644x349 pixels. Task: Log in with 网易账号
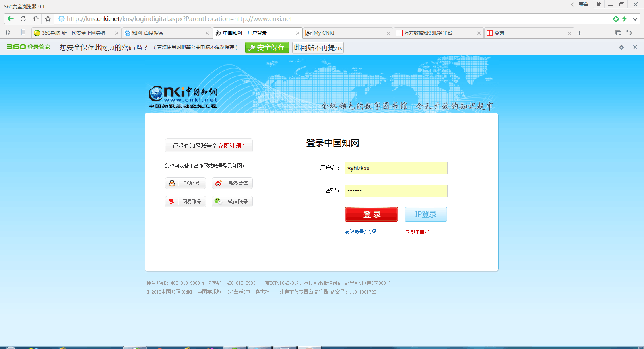click(x=186, y=201)
